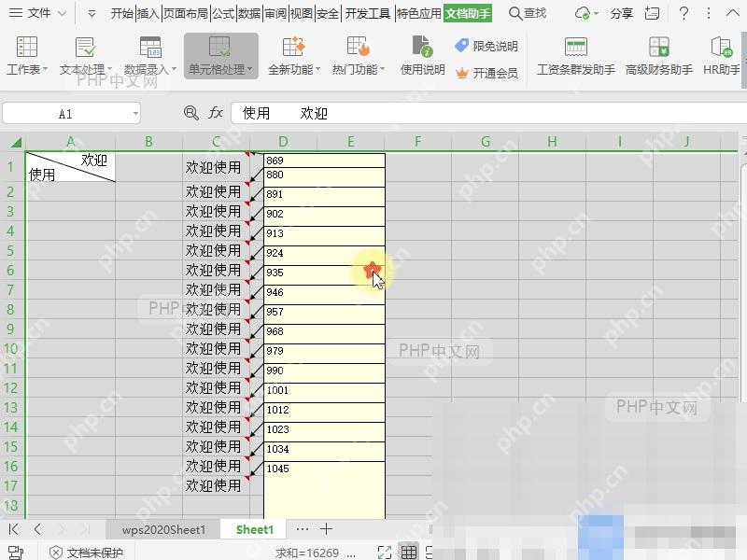Select column F header

[417, 142]
